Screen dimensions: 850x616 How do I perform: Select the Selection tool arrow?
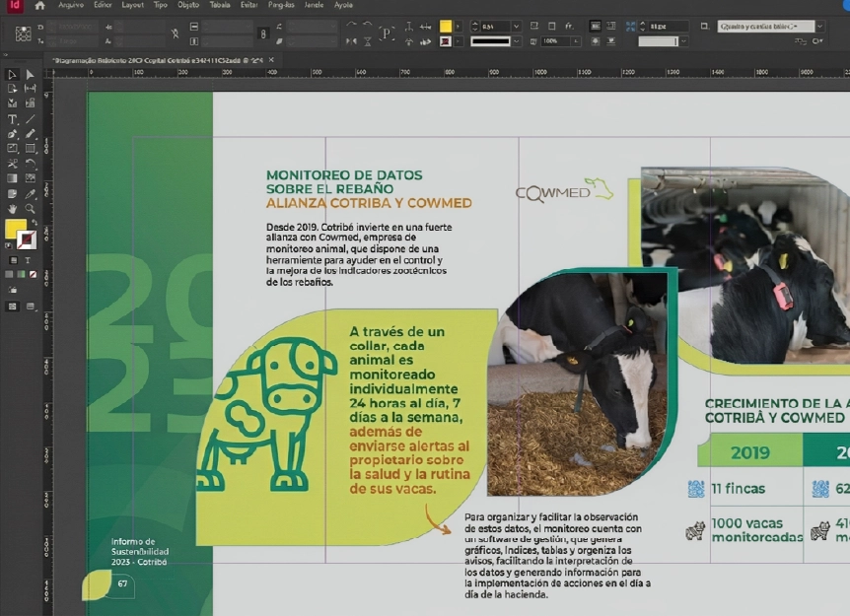[x=12, y=74]
